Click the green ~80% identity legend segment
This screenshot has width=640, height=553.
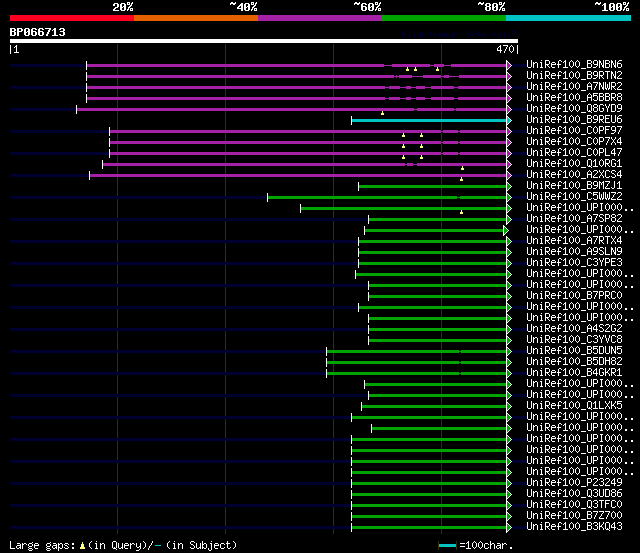[x=444, y=18]
